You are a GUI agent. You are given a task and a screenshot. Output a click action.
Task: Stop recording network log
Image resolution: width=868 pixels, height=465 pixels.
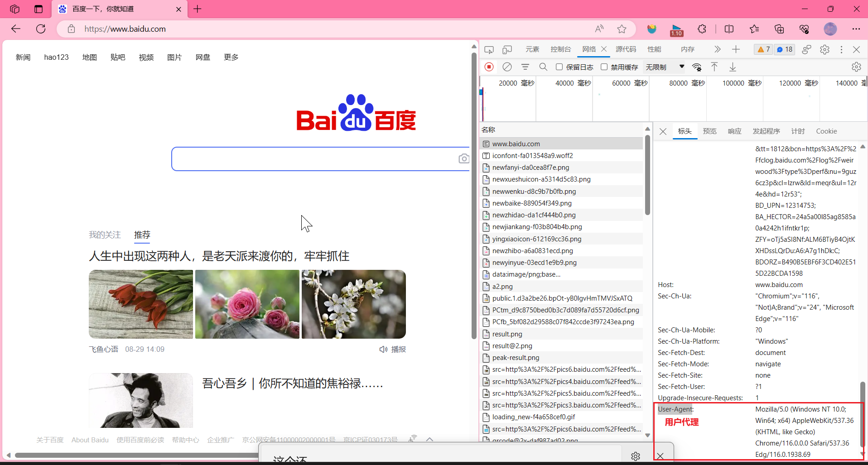pos(489,67)
